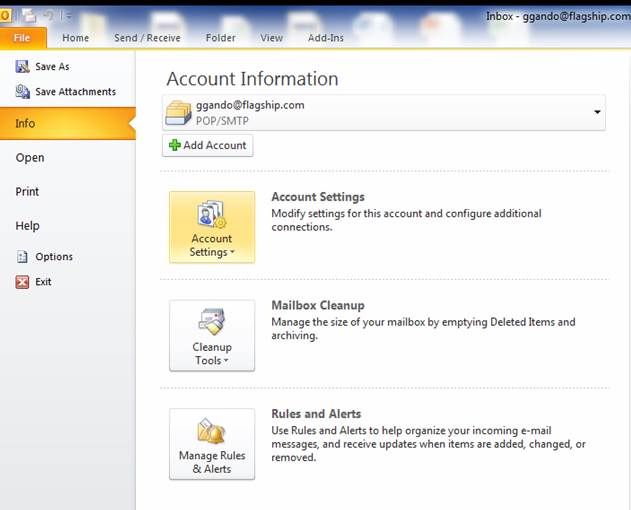Screen dimensions: 631x510
Task: Click the Exit menu label
Action: 43,282
